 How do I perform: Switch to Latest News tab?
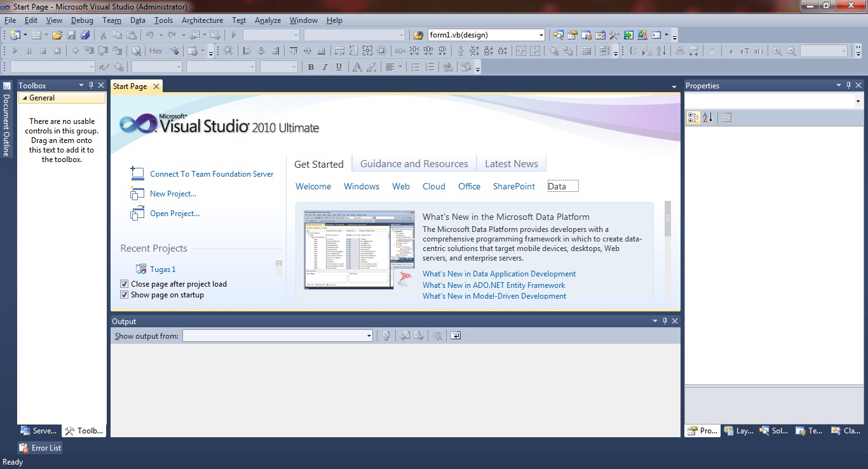(x=512, y=163)
